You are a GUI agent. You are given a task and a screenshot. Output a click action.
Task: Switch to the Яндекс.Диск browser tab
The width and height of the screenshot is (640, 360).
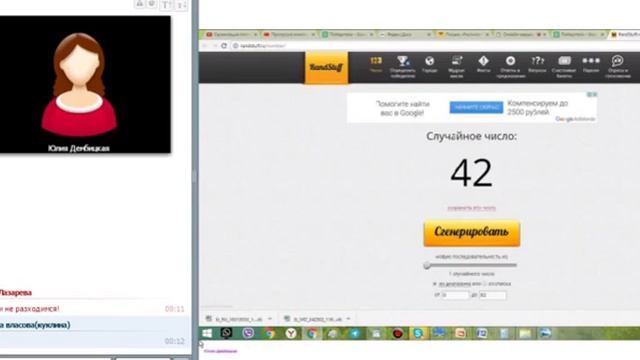click(405, 35)
